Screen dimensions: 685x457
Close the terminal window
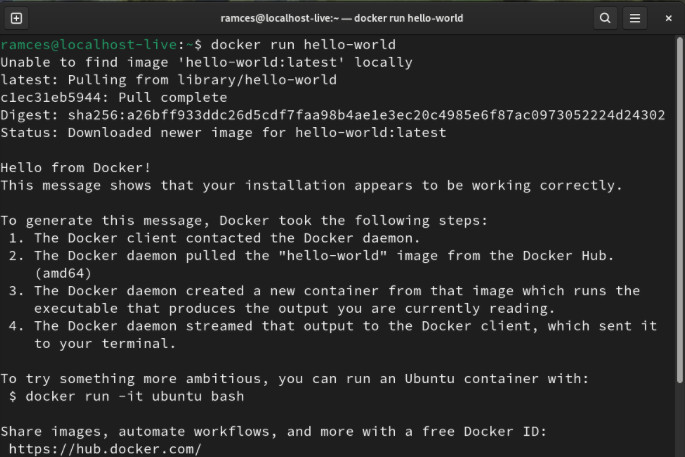(x=668, y=18)
